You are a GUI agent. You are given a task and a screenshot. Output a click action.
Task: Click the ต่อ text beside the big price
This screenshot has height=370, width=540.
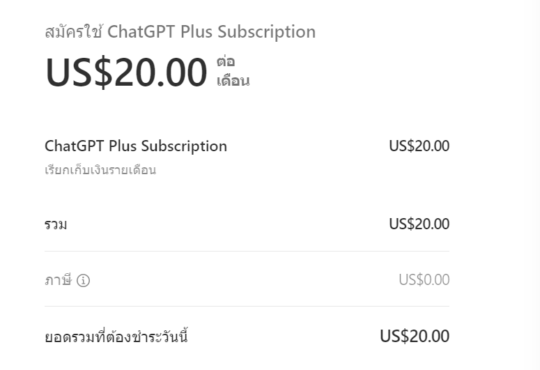click(x=226, y=61)
